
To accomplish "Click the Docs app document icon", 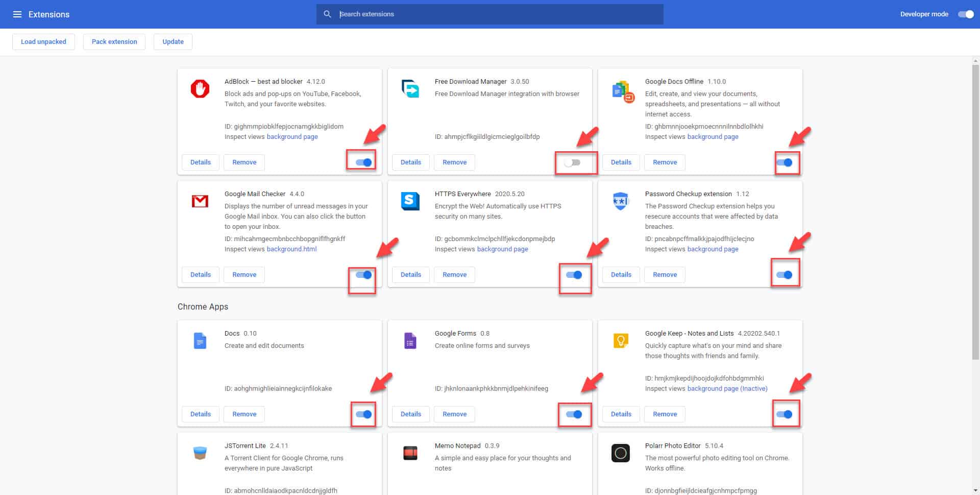I will click(200, 341).
